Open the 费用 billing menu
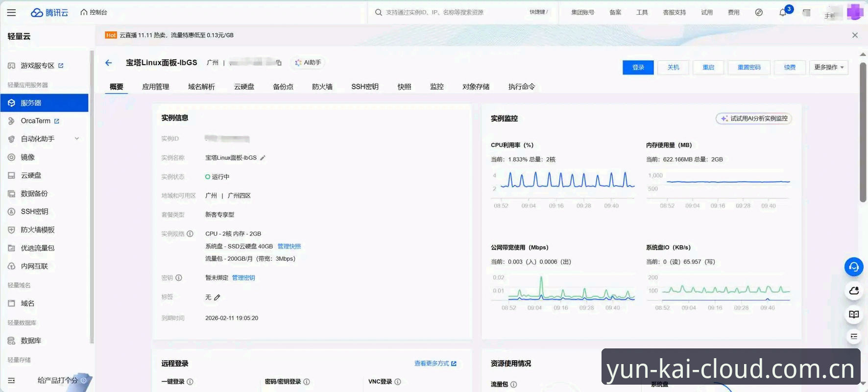Screen dimensions: 868x392 pos(733,12)
